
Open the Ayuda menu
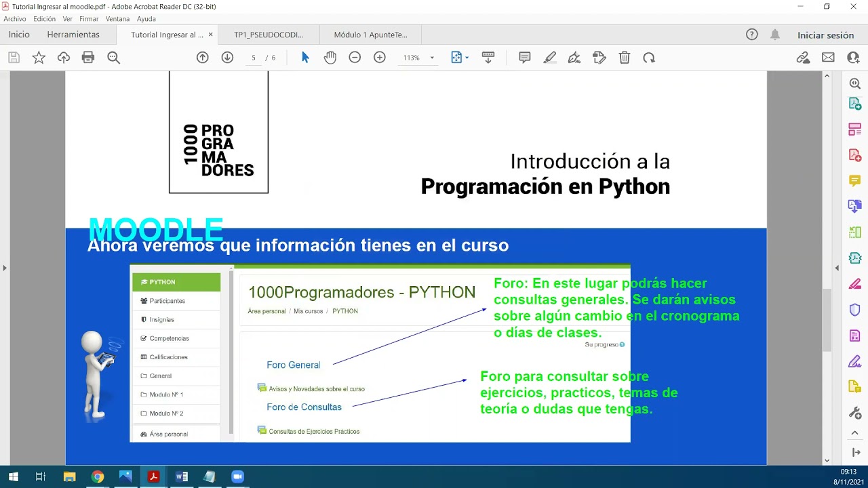(x=146, y=19)
